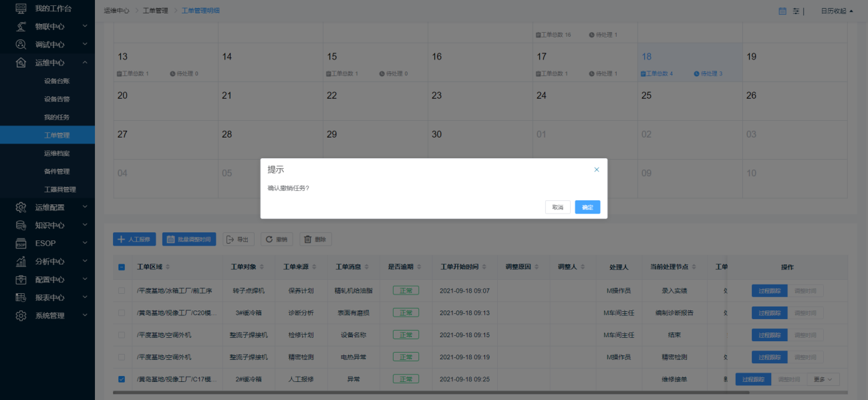Image resolution: width=868 pixels, height=400 pixels.
Task: Open the filter settings sliders icon
Action: [x=796, y=11]
